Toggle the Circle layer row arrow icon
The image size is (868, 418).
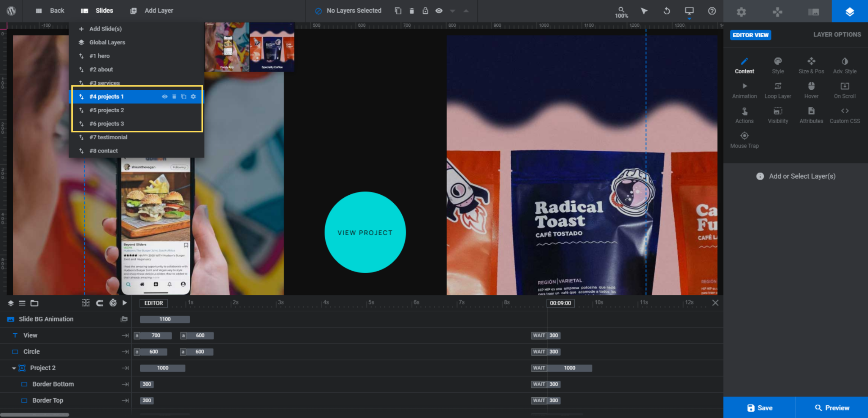[125, 352]
